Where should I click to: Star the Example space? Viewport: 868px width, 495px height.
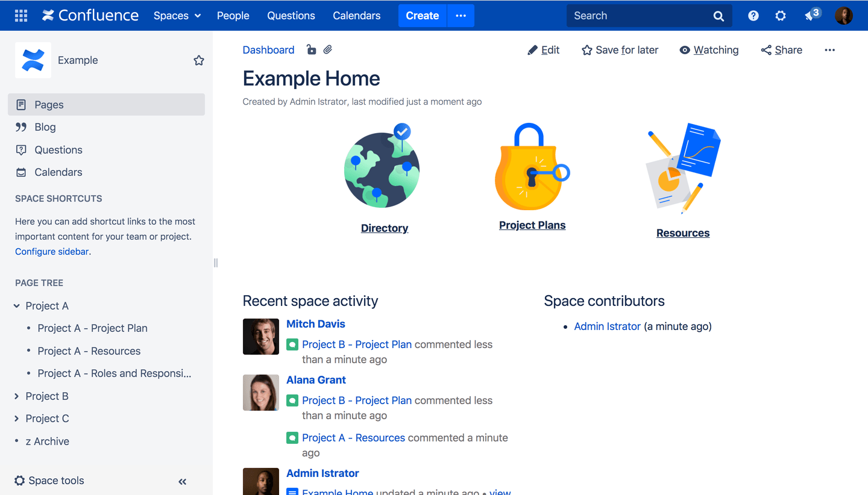point(198,60)
